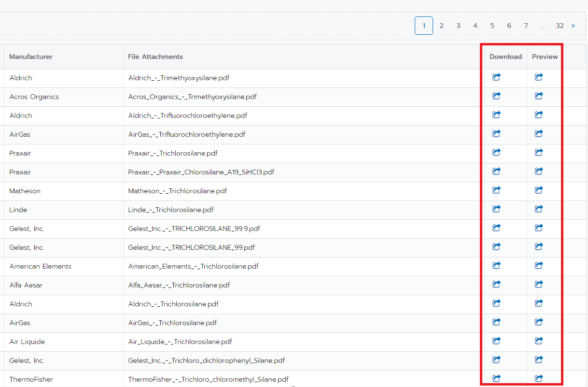588x387 pixels.
Task: Download American Elements Trichlorosilane PDF
Action: 496,265
